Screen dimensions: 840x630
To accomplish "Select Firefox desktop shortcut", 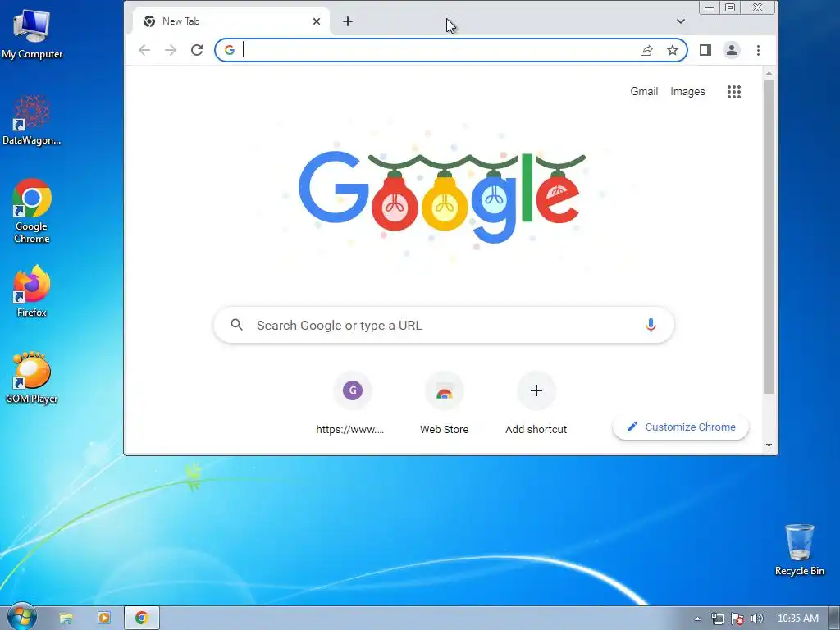I will click(32, 291).
